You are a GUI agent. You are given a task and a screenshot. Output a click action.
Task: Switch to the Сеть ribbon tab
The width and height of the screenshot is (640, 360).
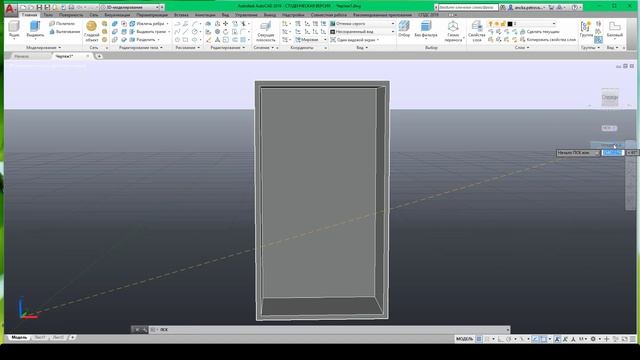click(x=94, y=15)
